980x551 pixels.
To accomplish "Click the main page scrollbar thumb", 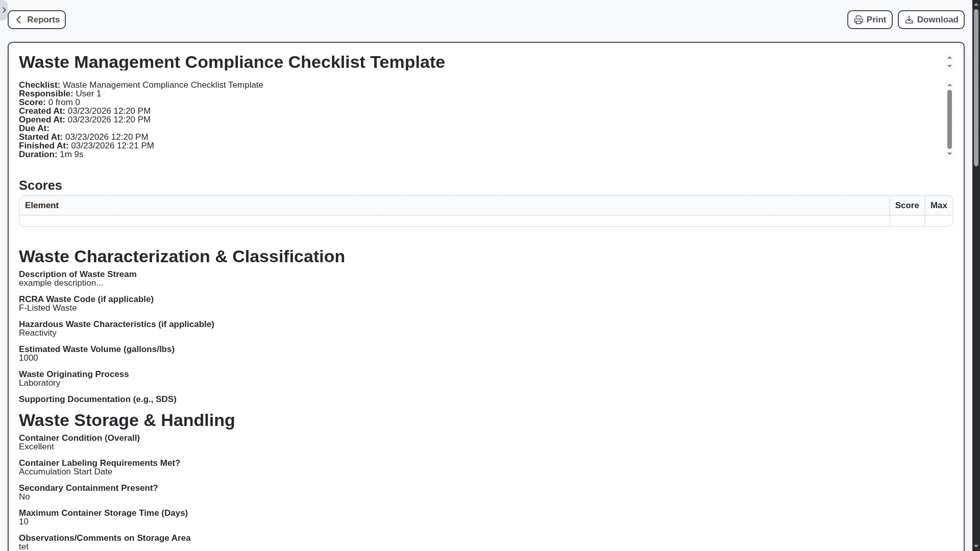I will tap(976, 87).
